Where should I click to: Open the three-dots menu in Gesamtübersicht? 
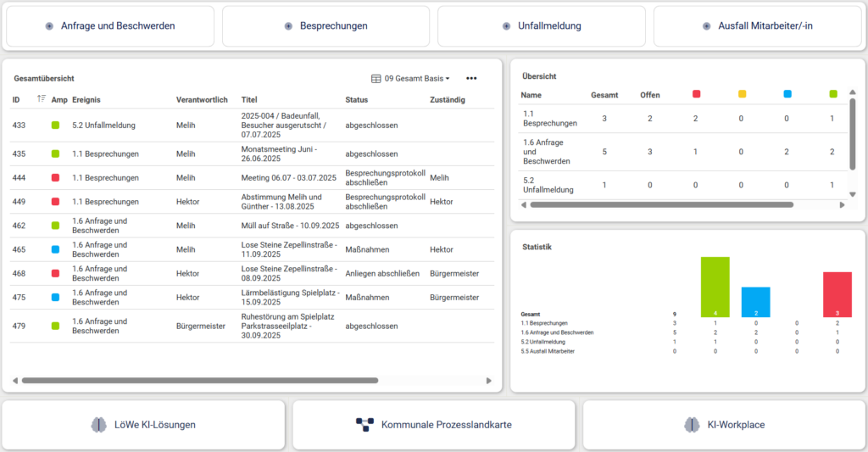[x=471, y=79]
